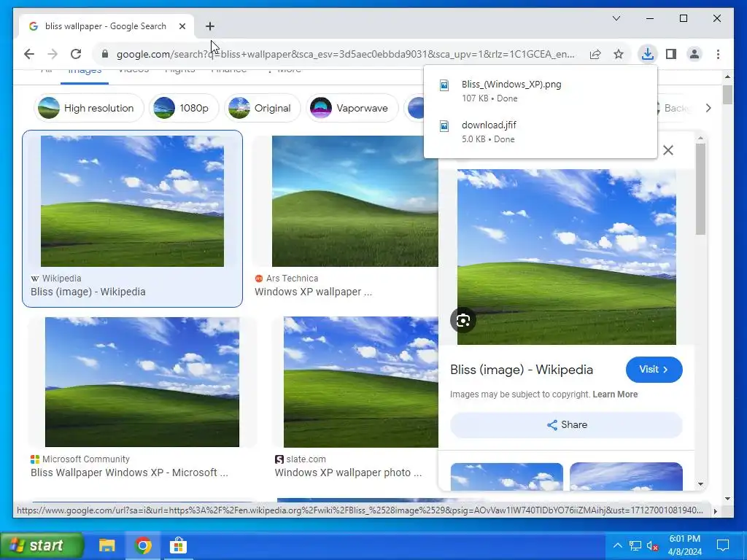Screen dimensions: 747x560
Task: Open File Explorer from the taskbar
Action: (107, 545)
